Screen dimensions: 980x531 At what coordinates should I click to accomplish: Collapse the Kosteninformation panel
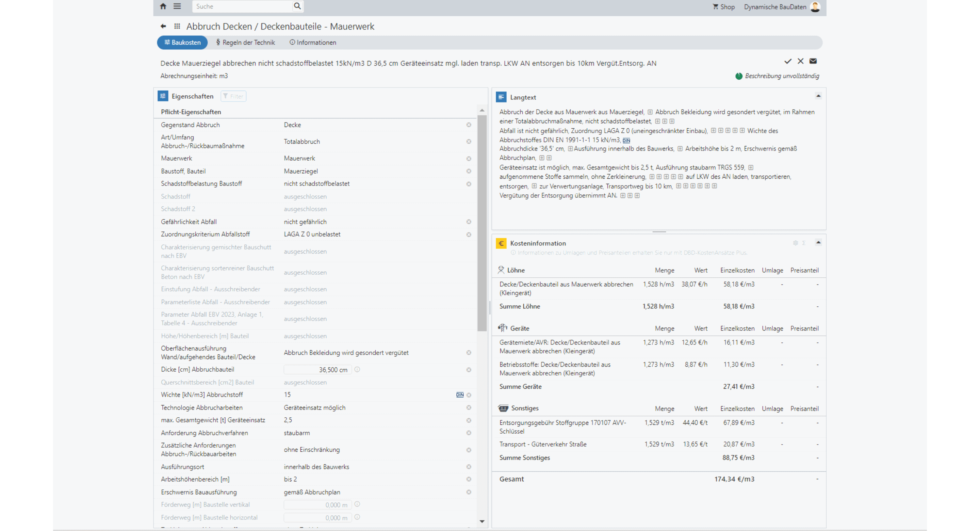[x=818, y=243]
